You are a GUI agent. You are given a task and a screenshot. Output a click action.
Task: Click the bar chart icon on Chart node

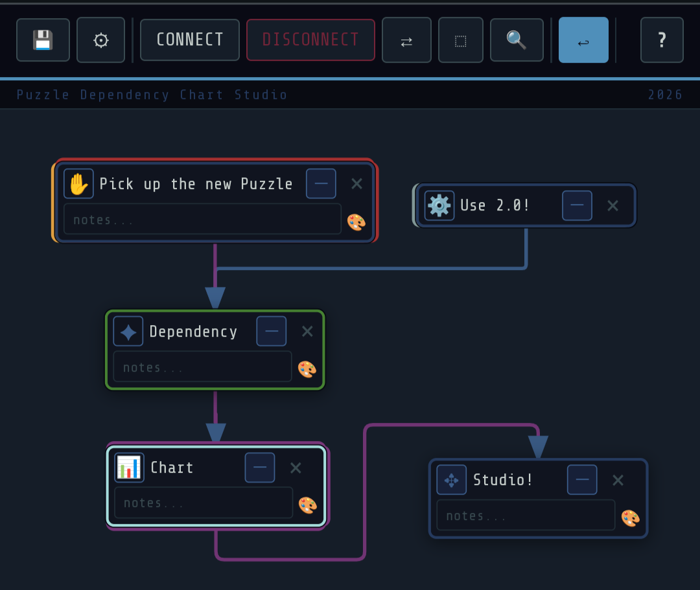pos(129,468)
